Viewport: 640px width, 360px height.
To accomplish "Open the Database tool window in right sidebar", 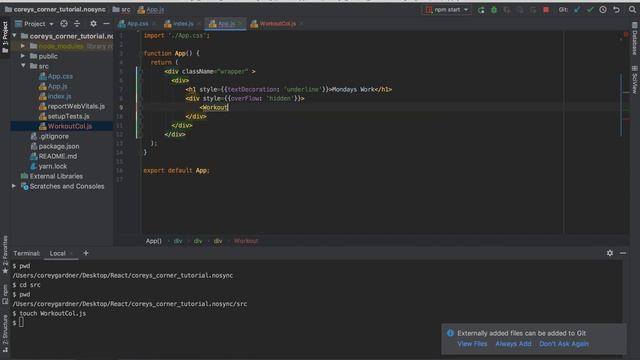I will (635, 38).
